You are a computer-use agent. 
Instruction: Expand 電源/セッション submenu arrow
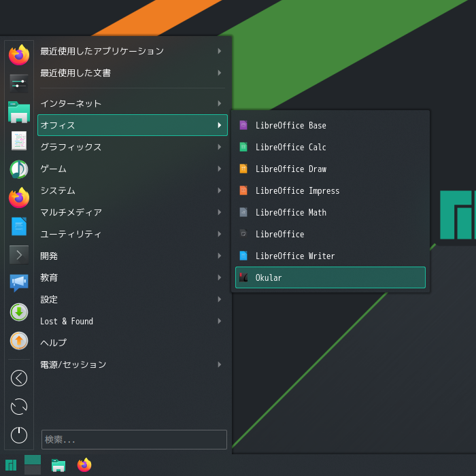coord(219,364)
